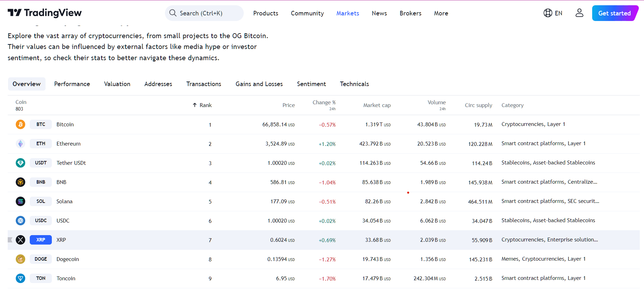644x289 pixels.
Task: Sort by the Price column header
Action: tap(289, 105)
